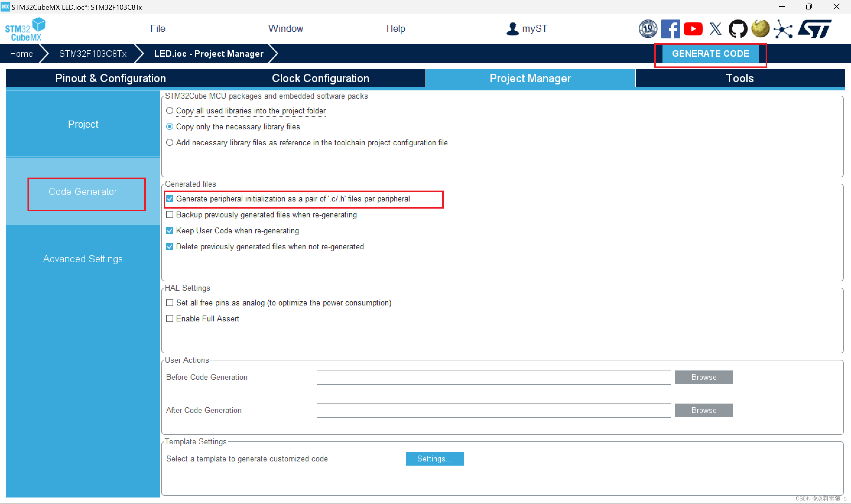Toggle Backup previously generated files
The height and width of the screenshot is (504, 851).
170,214
